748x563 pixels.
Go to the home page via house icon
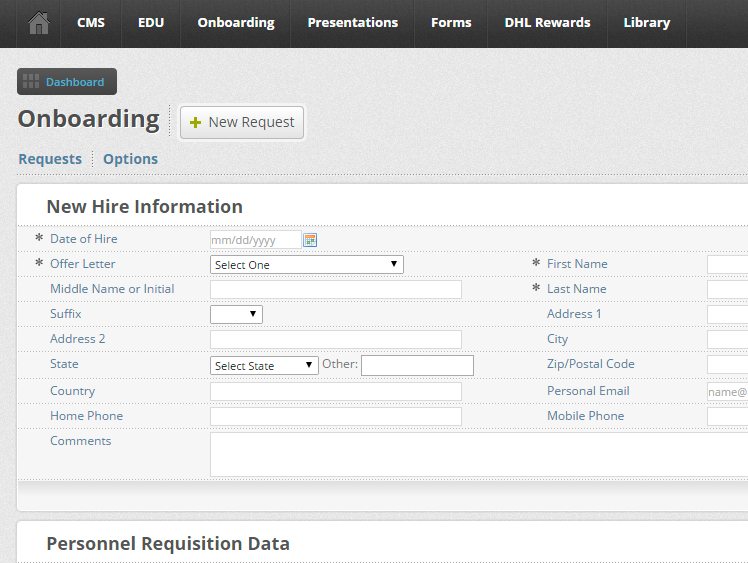point(39,23)
